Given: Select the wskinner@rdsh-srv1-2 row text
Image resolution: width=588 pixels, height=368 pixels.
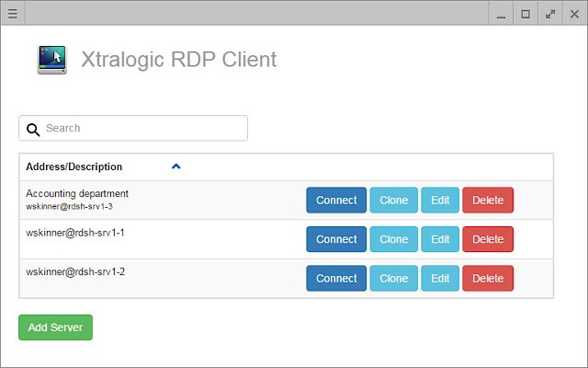Looking at the screenshot, I should click(x=75, y=272).
